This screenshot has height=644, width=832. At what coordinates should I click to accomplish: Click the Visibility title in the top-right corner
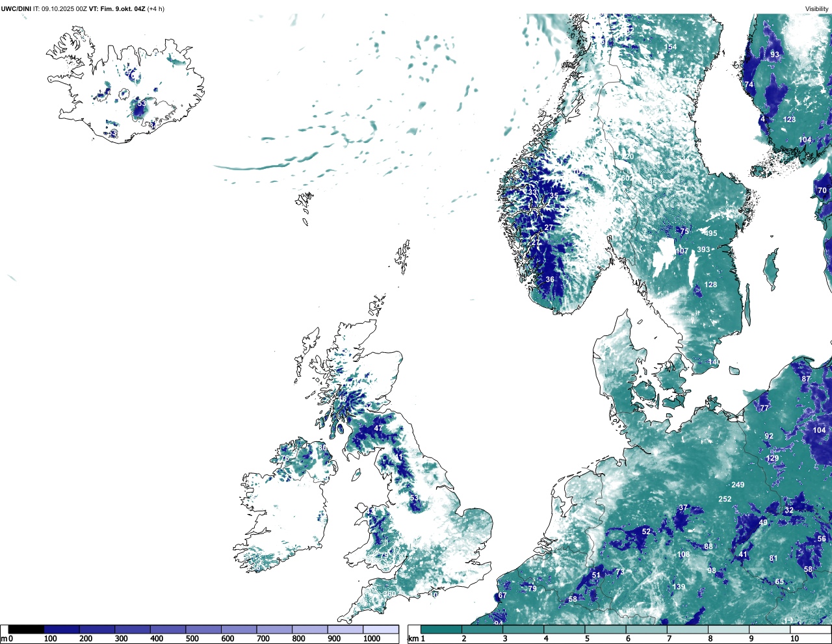[x=817, y=9]
